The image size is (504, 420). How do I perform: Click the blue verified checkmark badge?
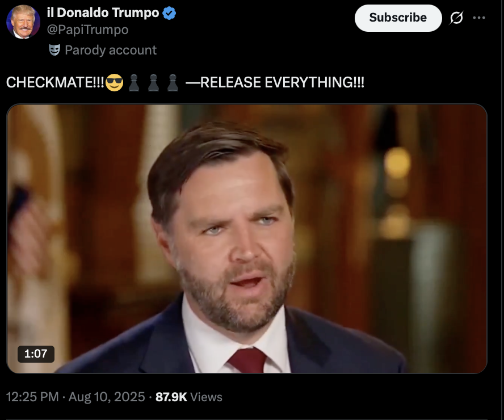click(x=169, y=13)
